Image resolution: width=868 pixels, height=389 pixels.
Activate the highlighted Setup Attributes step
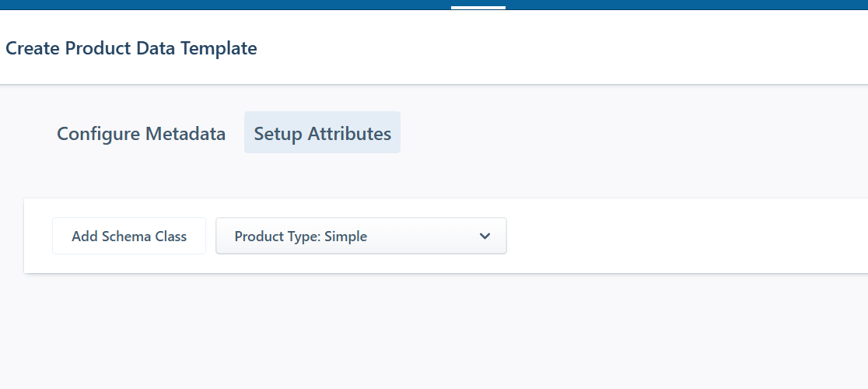point(322,133)
